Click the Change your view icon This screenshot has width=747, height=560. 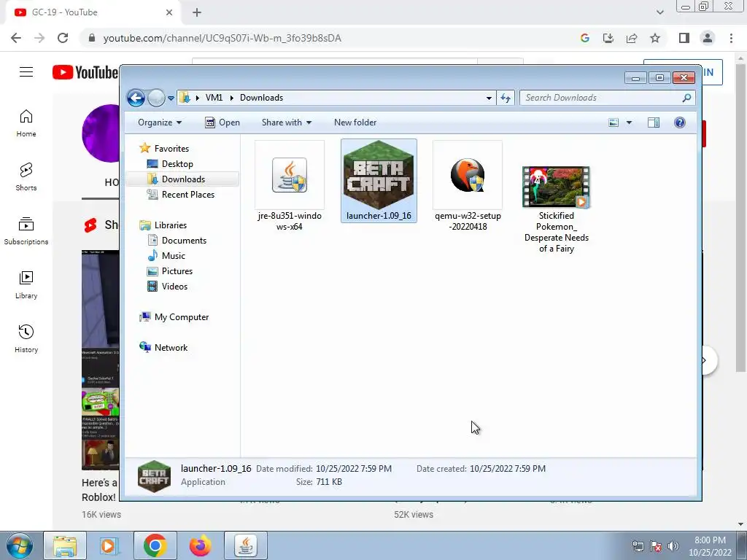point(614,122)
